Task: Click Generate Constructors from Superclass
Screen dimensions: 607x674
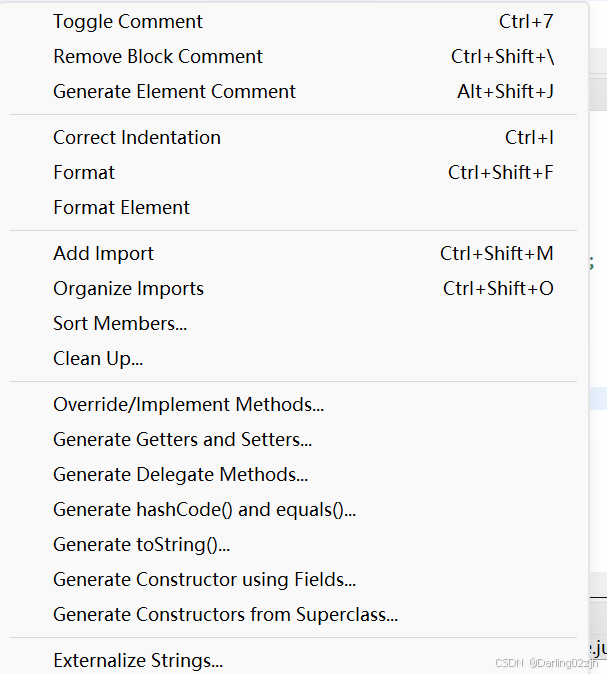Action: pos(225,614)
